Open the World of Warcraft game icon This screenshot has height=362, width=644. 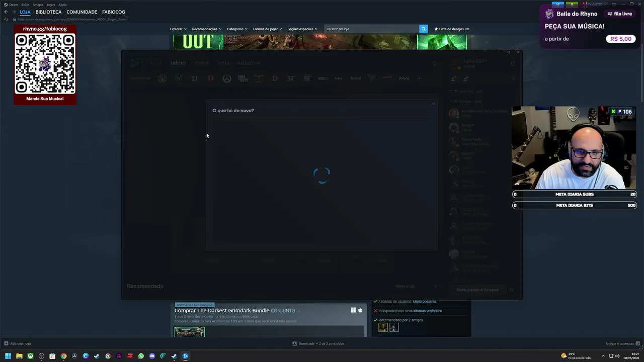click(x=163, y=78)
